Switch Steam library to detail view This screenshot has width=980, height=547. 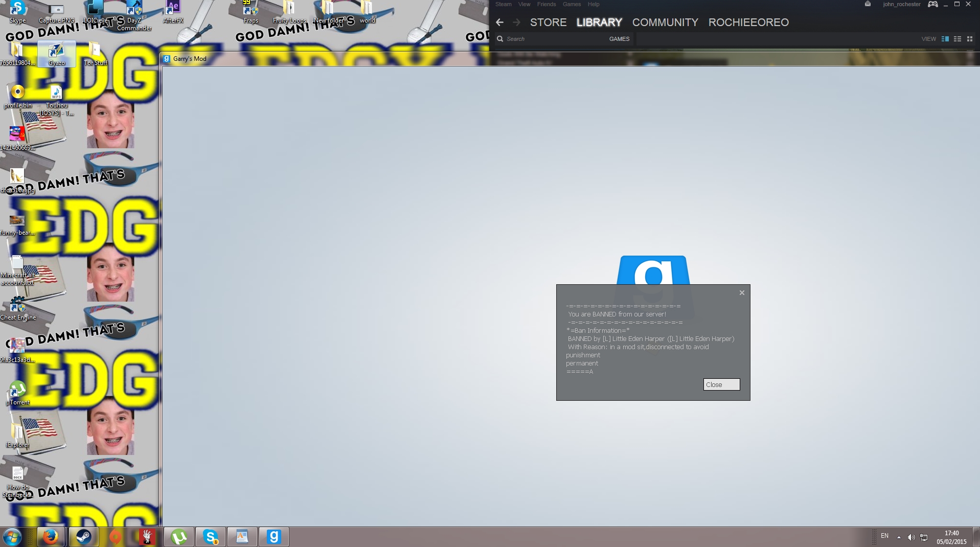pyautogui.click(x=945, y=39)
